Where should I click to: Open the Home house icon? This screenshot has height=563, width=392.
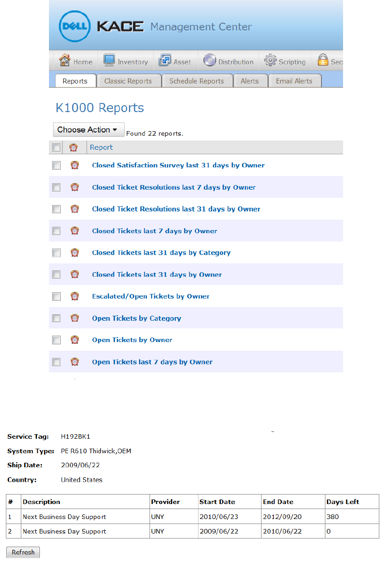(x=65, y=60)
